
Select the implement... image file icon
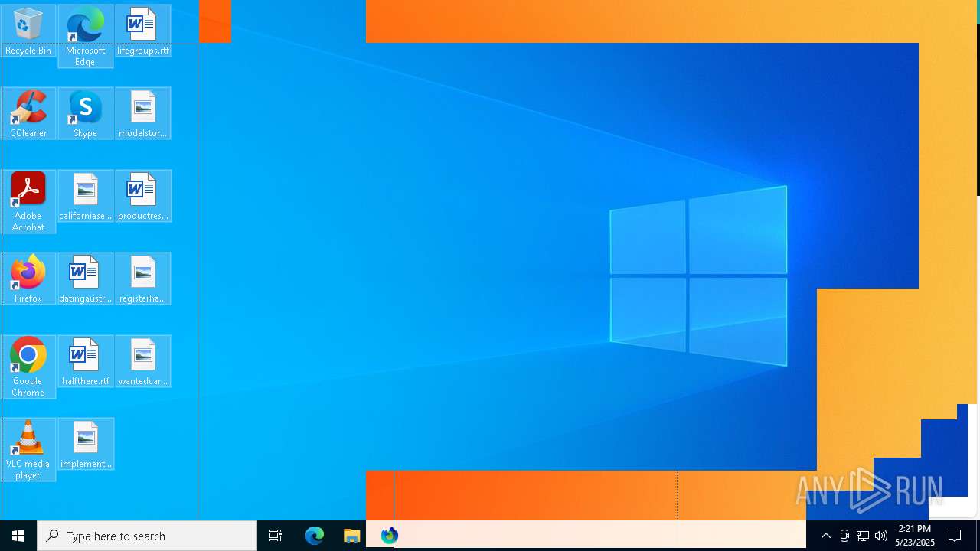85,444
